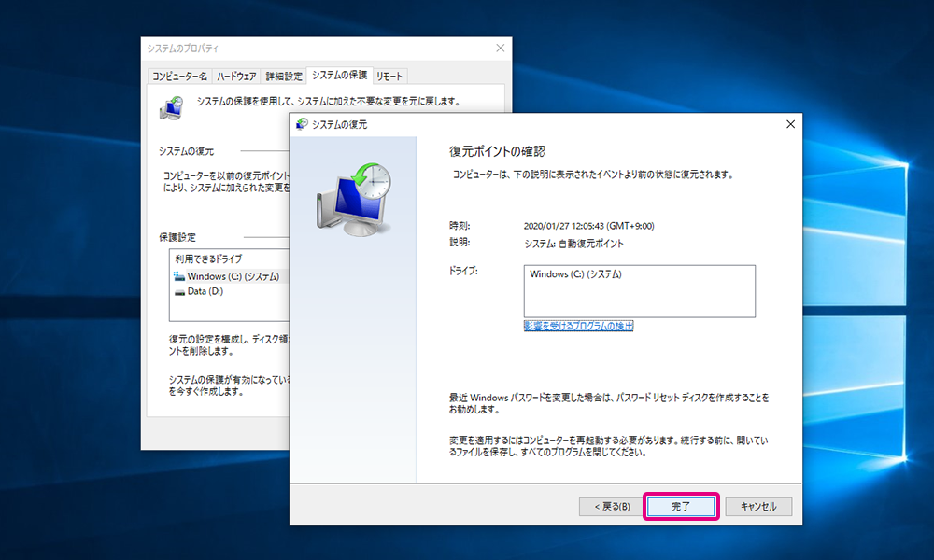Click the 利用できるドライブ column header
The height and width of the screenshot is (560, 934).
208,259
